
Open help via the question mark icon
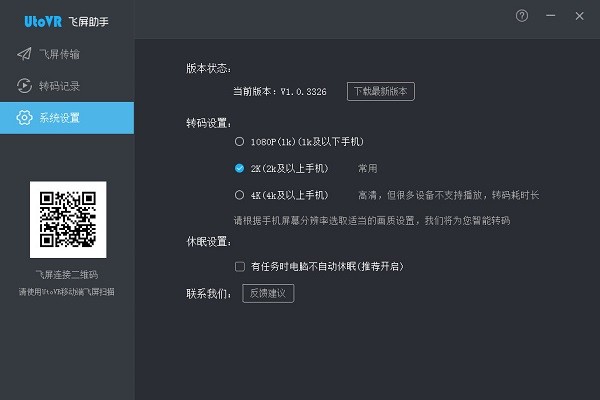522,16
